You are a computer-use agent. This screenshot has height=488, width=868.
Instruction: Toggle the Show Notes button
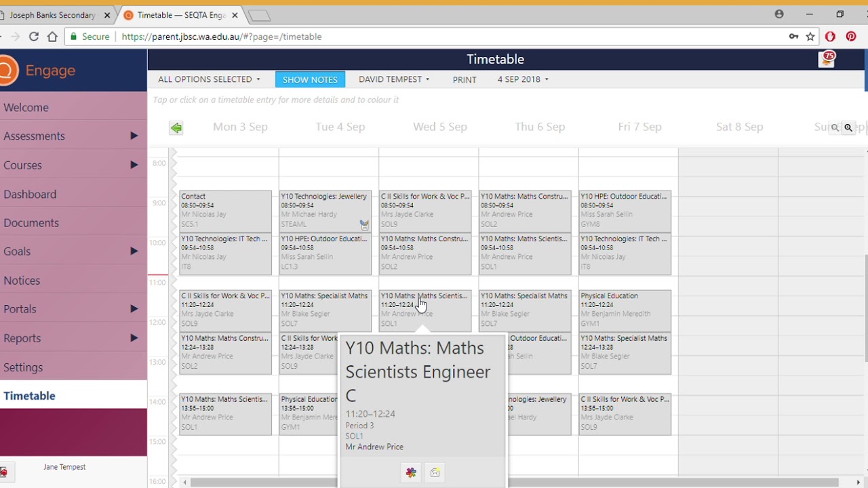[x=310, y=79]
